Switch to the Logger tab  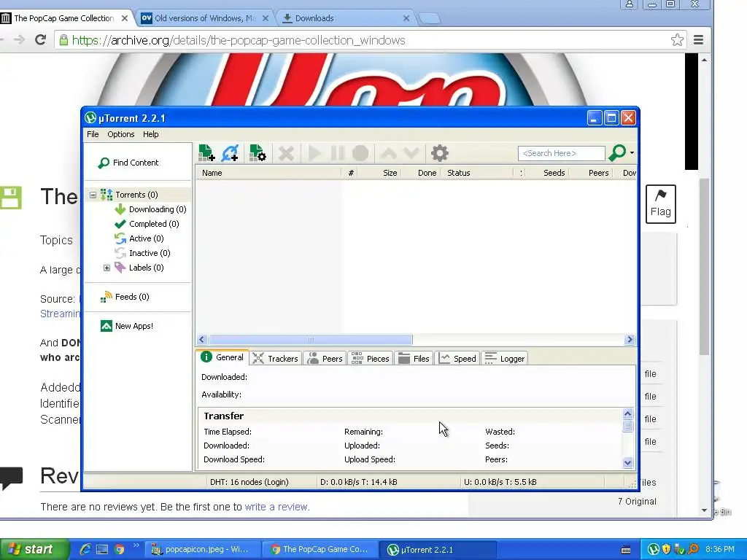505,359
